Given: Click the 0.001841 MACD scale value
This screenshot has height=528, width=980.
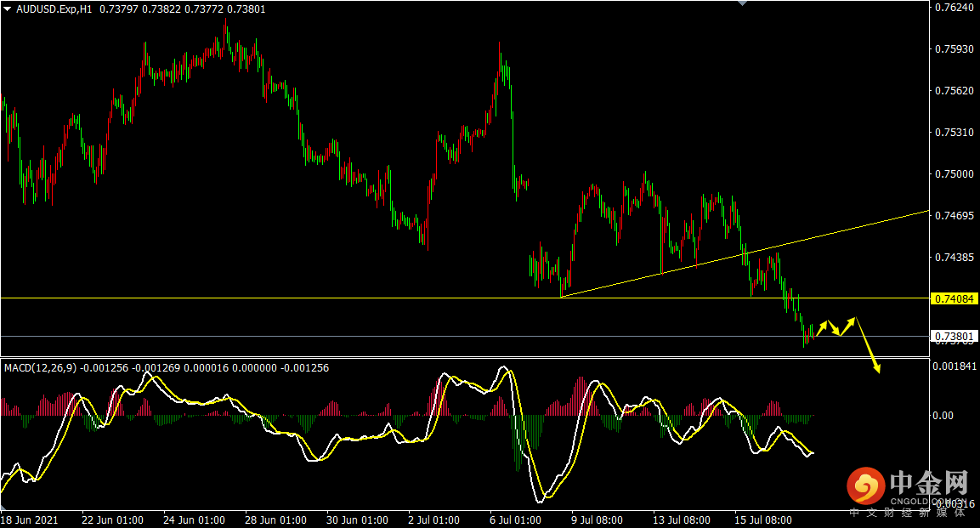Looking at the screenshot, I should coord(954,366).
